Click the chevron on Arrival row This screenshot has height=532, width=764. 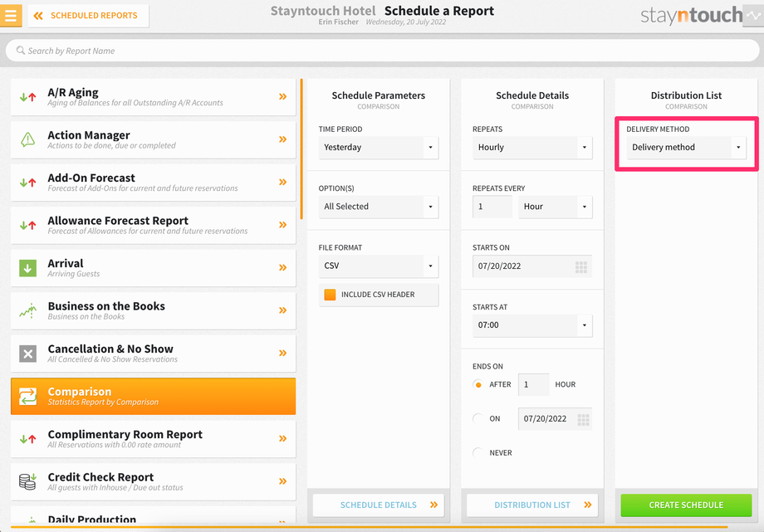[x=282, y=267]
